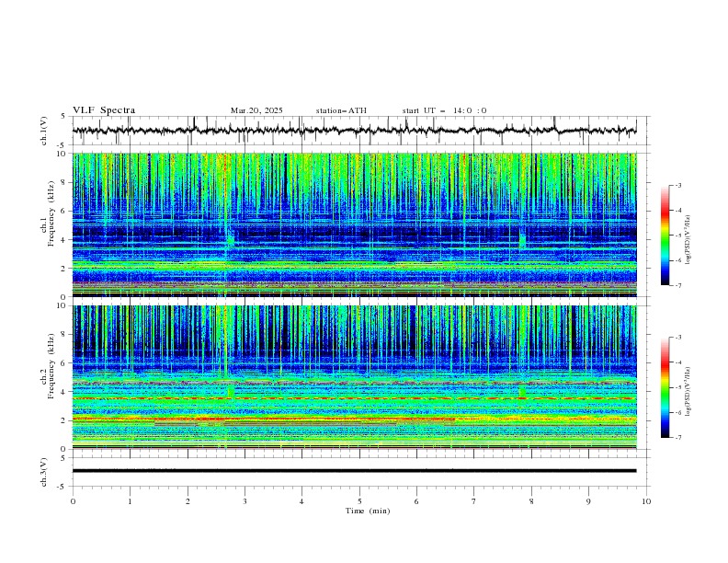This screenshot has width=728, height=563.
Task: Click the ch.2 spectrogram color bar
Action: pos(665,387)
